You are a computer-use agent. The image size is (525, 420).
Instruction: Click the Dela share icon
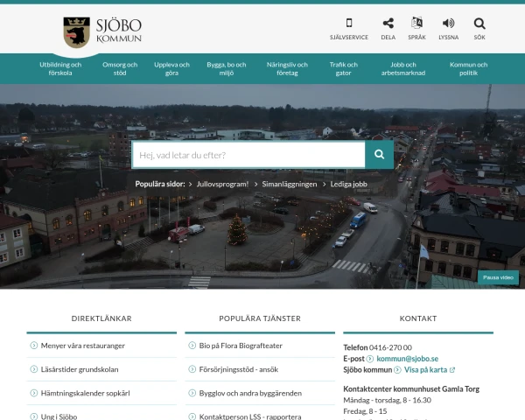click(x=388, y=24)
